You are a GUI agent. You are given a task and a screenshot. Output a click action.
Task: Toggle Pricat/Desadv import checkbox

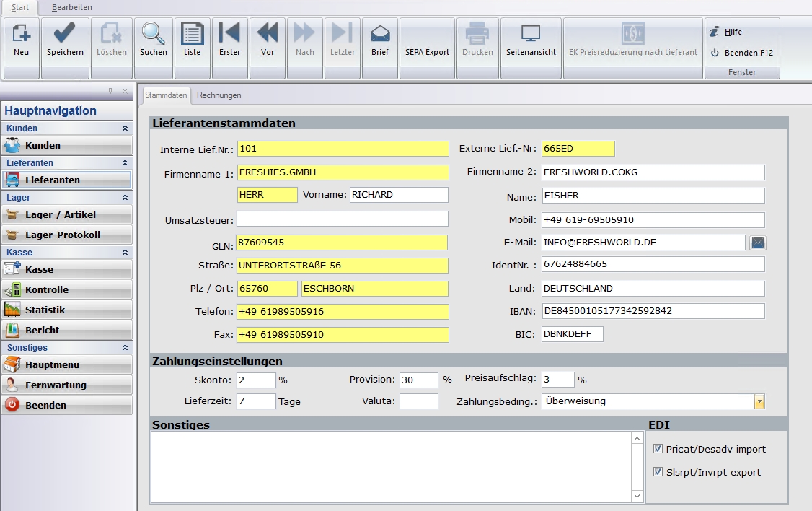tap(658, 449)
